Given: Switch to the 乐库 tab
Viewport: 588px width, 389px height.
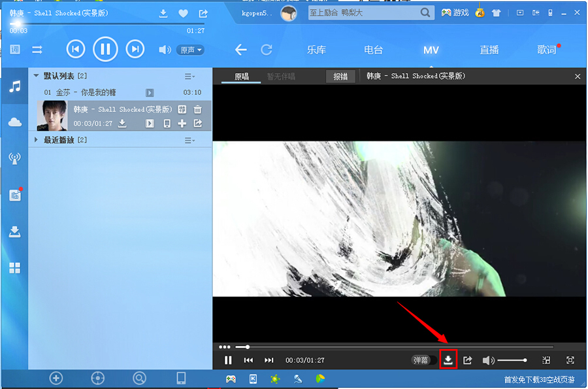Looking at the screenshot, I should pos(317,50).
